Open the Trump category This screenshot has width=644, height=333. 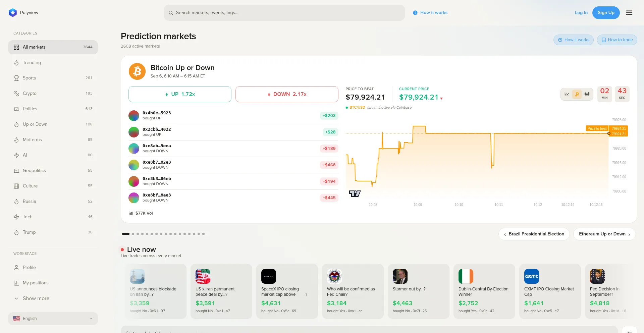[x=53, y=232]
